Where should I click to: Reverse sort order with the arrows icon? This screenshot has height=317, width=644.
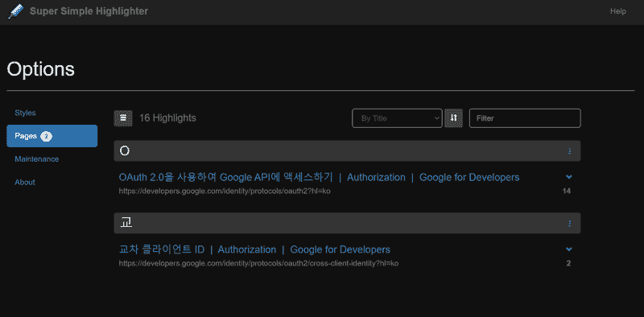pos(453,117)
